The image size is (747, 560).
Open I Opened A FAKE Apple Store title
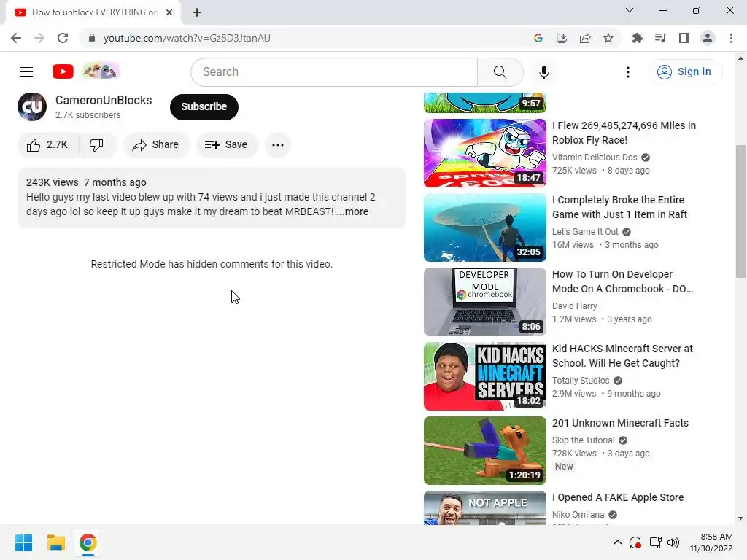618,497
